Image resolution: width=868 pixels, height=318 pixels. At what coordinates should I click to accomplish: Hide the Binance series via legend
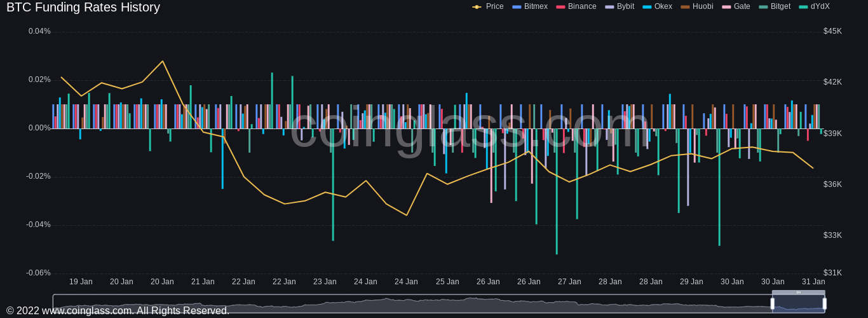(x=576, y=6)
